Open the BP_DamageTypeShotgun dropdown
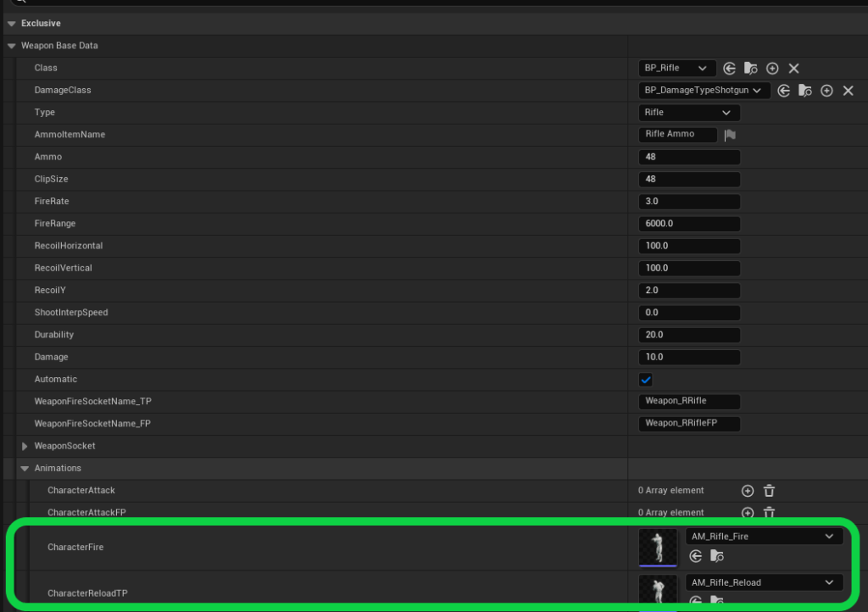 point(704,90)
